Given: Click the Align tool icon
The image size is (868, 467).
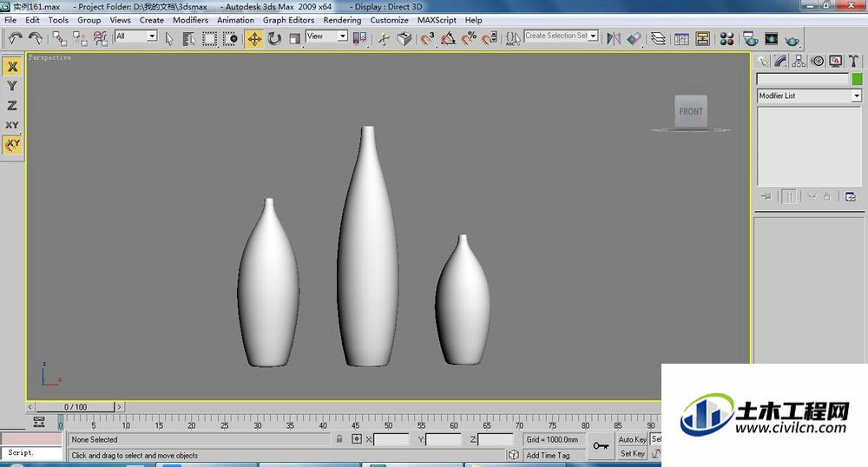Looking at the screenshot, I should click(x=635, y=39).
